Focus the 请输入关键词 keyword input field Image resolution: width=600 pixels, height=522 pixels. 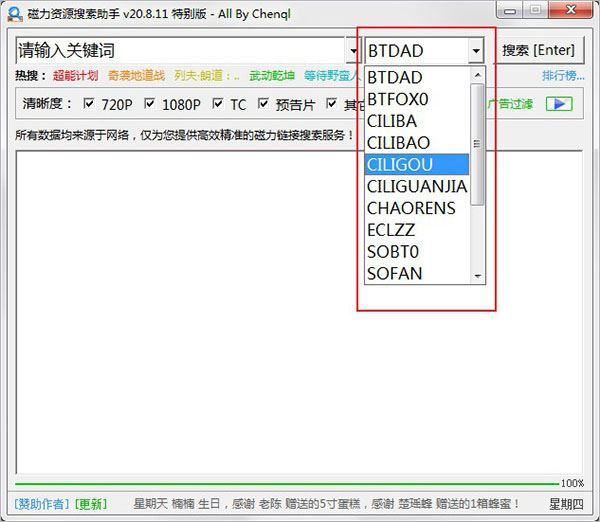(181, 51)
